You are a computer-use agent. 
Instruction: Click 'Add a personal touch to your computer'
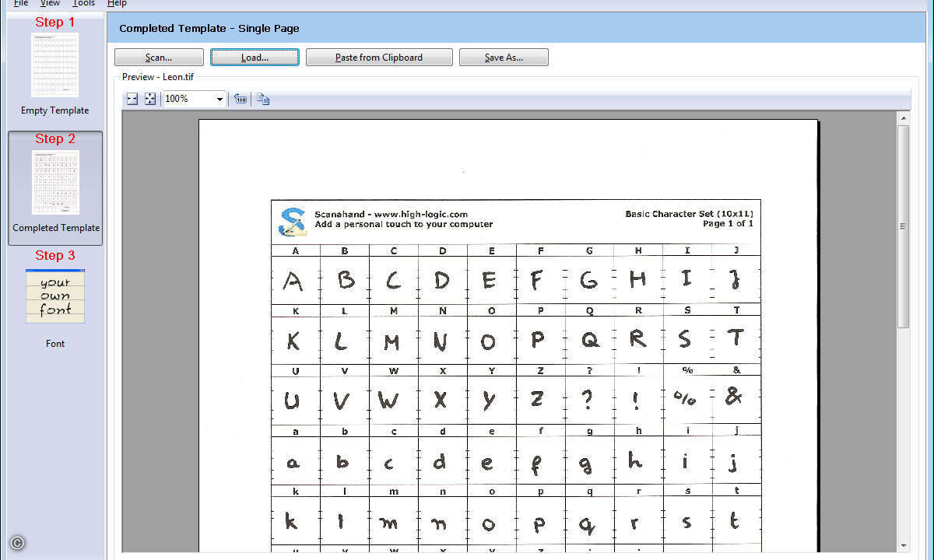(404, 224)
